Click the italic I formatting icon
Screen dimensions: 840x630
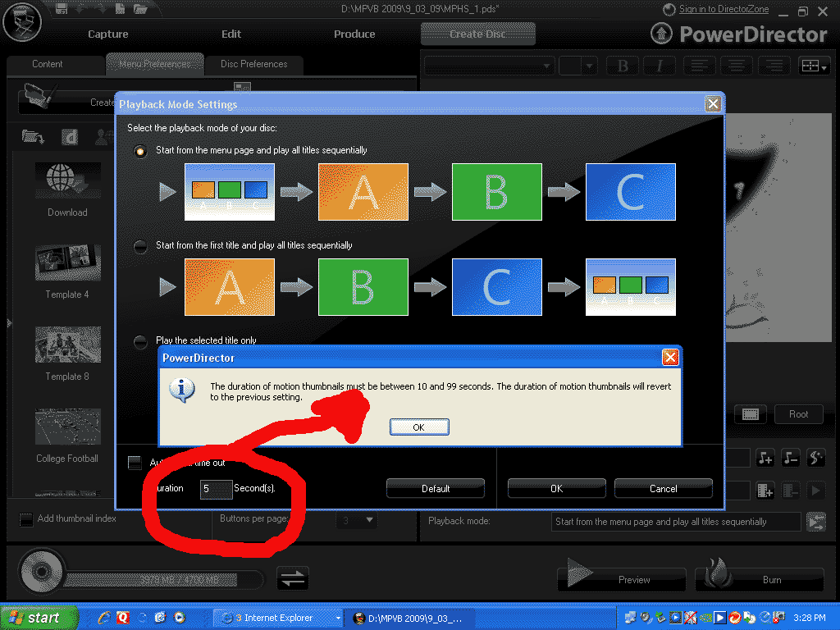click(x=660, y=66)
